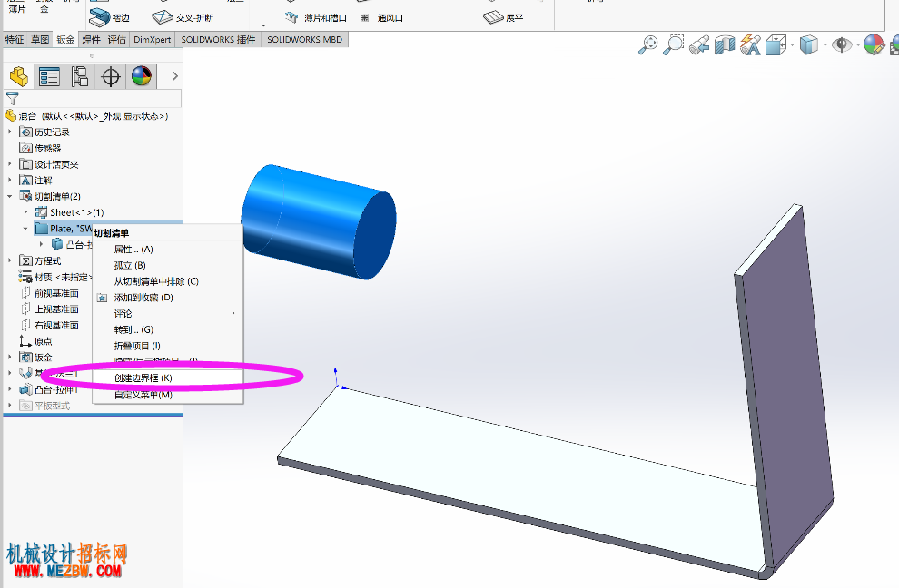899x588 pixels.
Task: Open the Hide/Show Items dropdown arrow
Action: click(x=857, y=45)
